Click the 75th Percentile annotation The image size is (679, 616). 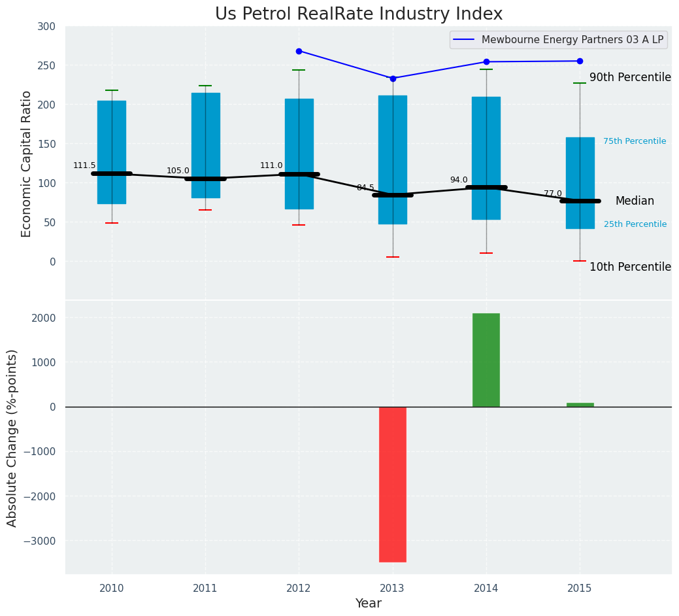click(x=635, y=141)
